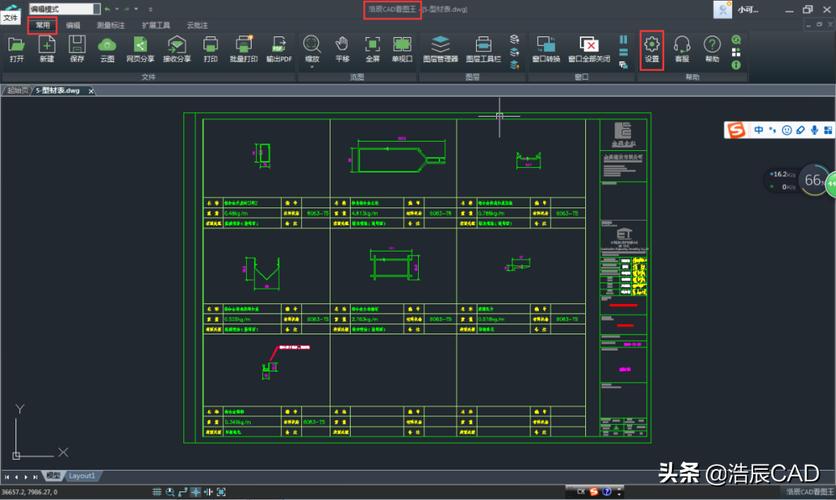
Task: Open the 编辑模式 mode combo box
Action: tap(62, 8)
